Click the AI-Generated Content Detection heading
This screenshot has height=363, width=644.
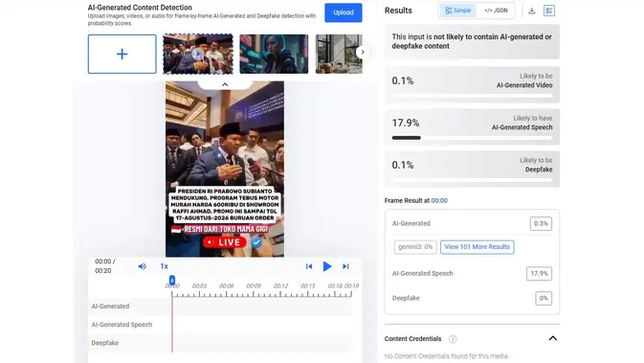(x=140, y=8)
